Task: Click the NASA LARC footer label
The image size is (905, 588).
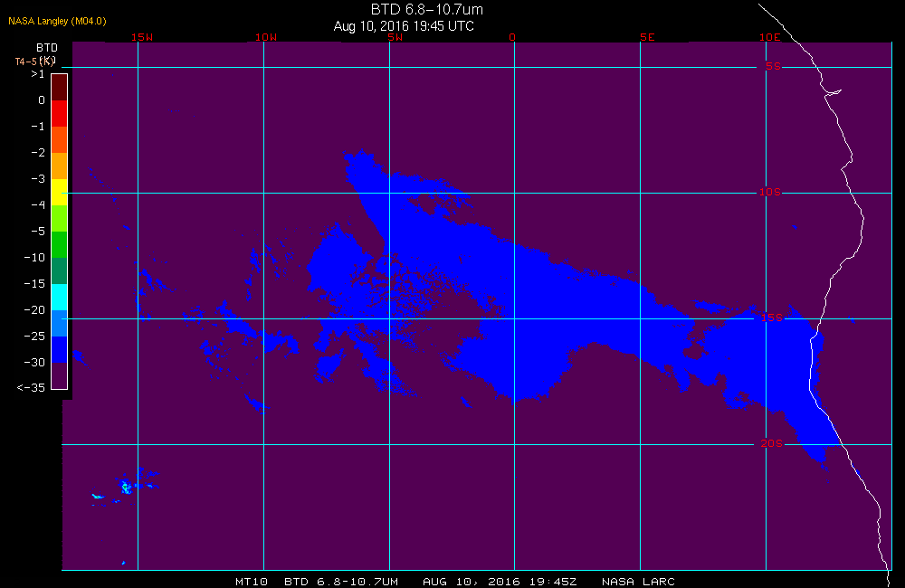Action: 638,582
